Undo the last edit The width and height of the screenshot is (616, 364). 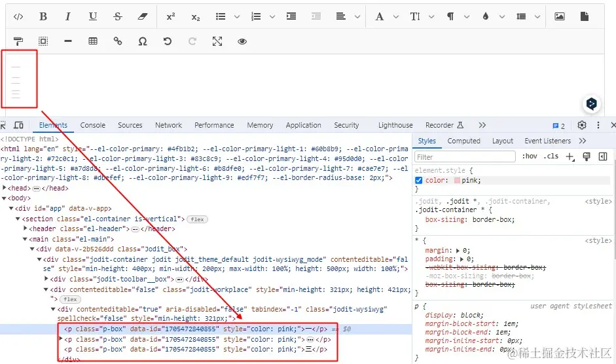point(168,41)
